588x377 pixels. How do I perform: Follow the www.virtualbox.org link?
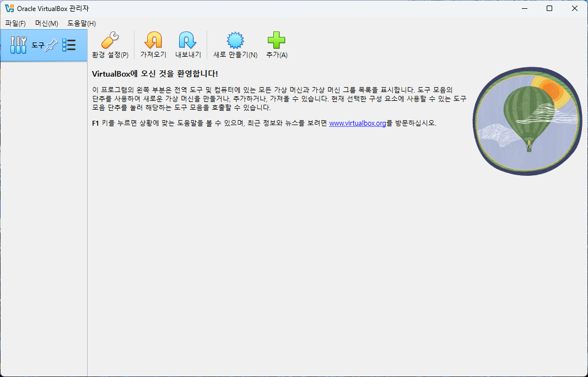point(358,123)
